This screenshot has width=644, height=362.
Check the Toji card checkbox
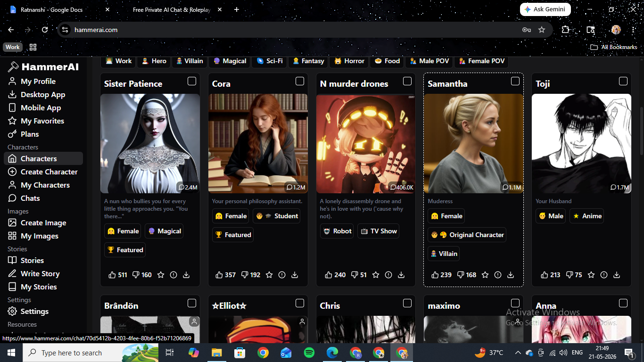[623, 81]
